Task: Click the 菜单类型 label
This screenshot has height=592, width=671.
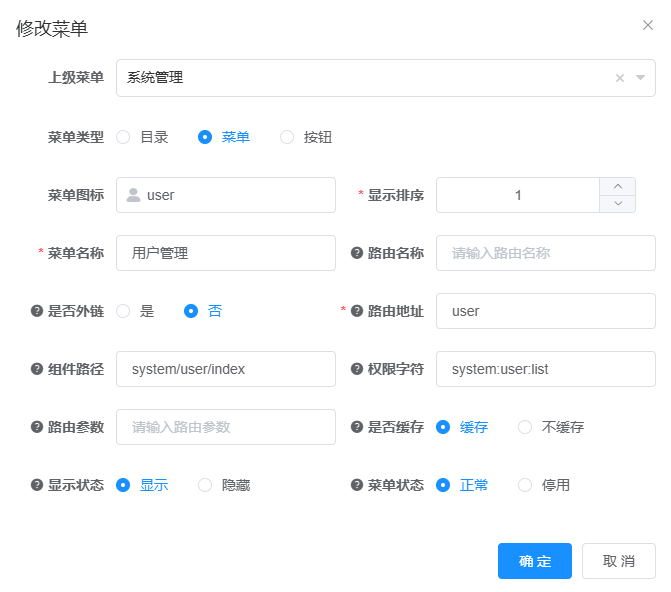Action: (x=76, y=137)
